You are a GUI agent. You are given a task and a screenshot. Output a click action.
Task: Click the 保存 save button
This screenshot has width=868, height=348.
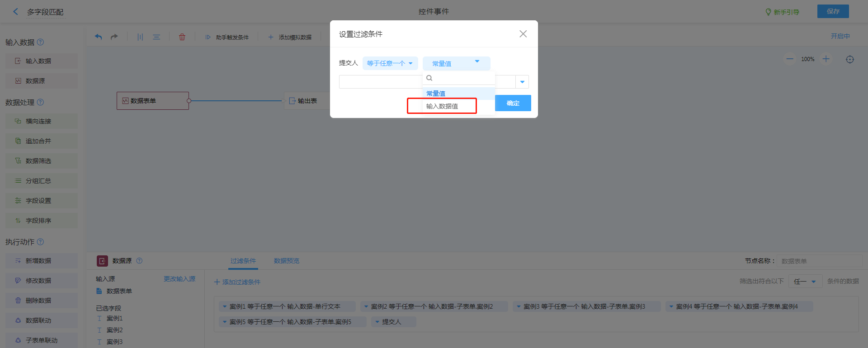pos(833,11)
